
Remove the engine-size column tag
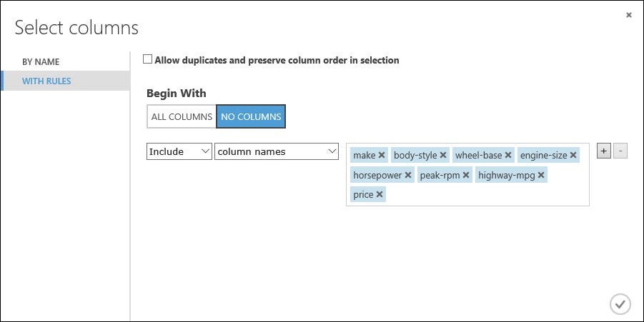pos(573,155)
